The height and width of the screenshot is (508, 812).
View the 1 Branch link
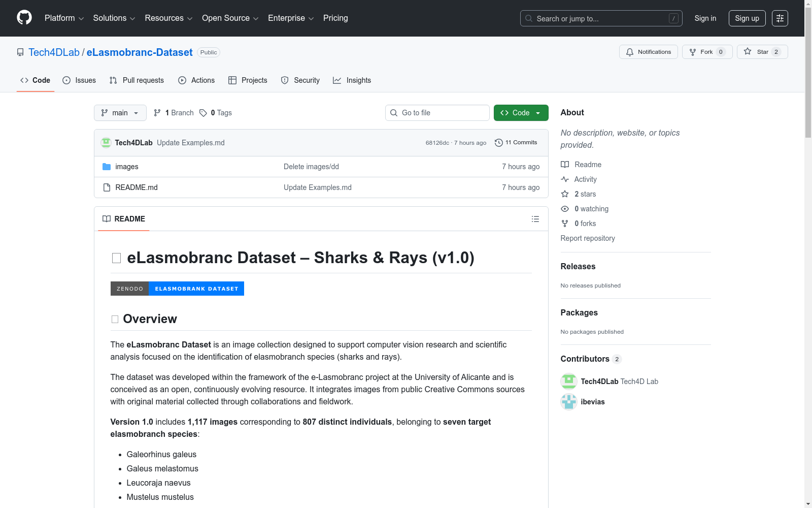pos(174,113)
